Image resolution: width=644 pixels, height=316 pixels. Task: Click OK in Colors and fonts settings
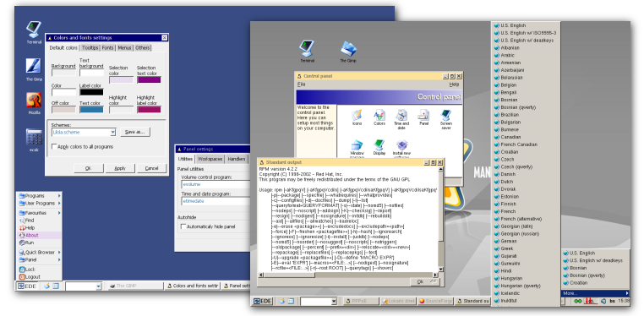point(88,168)
